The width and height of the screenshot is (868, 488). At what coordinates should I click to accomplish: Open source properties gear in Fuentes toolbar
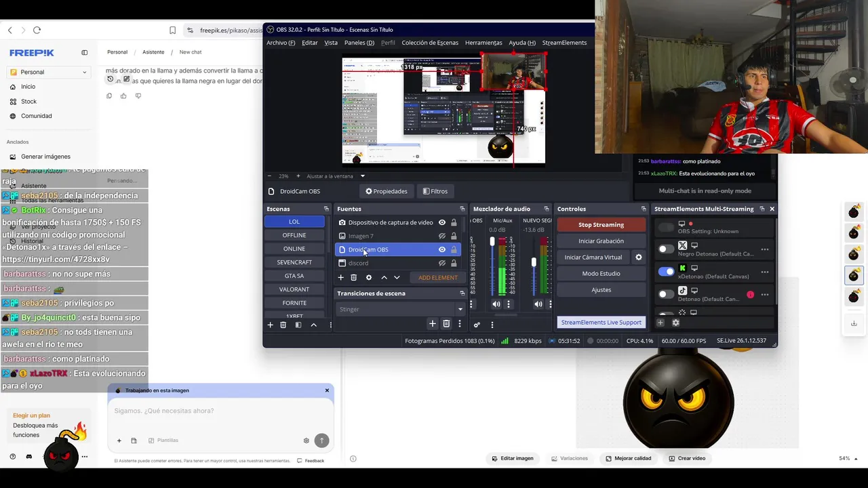pos(369,277)
